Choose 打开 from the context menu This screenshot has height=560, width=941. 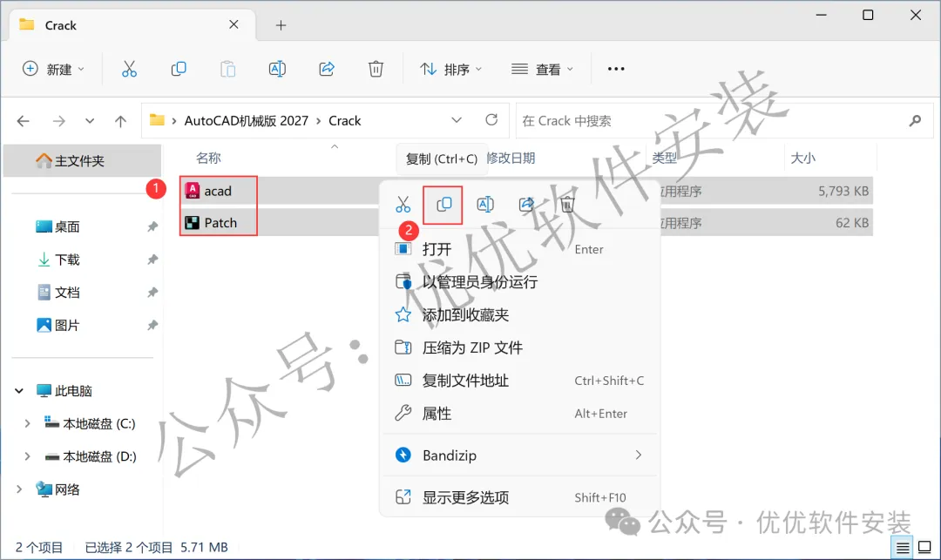(x=520, y=249)
